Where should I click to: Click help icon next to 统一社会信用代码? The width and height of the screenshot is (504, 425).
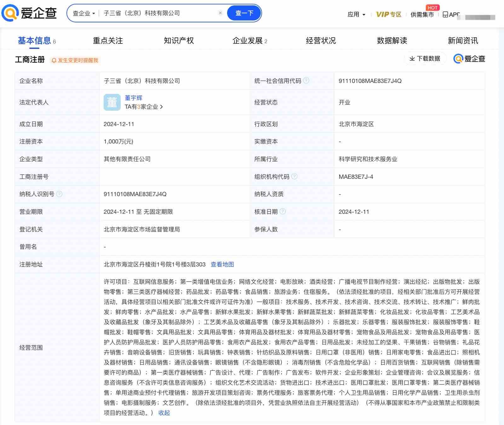[306, 81]
